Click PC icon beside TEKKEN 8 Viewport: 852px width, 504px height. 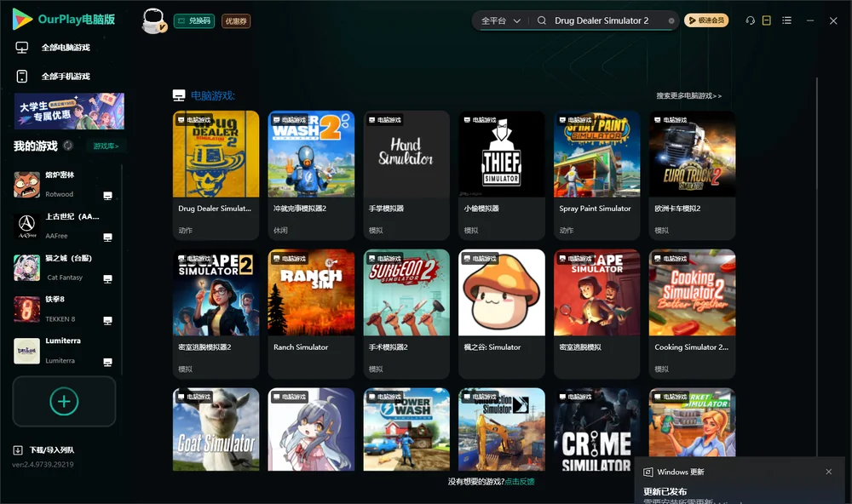107,320
